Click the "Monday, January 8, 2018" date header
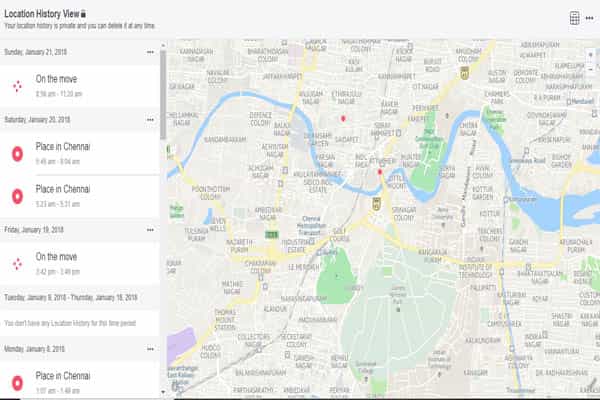600x400 pixels. click(34, 349)
